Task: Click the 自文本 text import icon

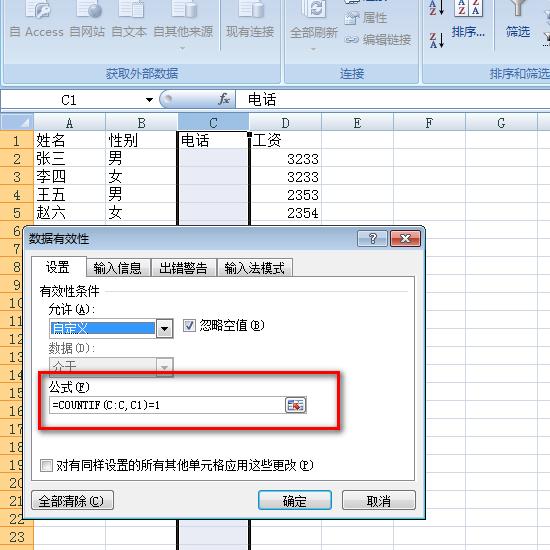Action: click(x=131, y=9)
